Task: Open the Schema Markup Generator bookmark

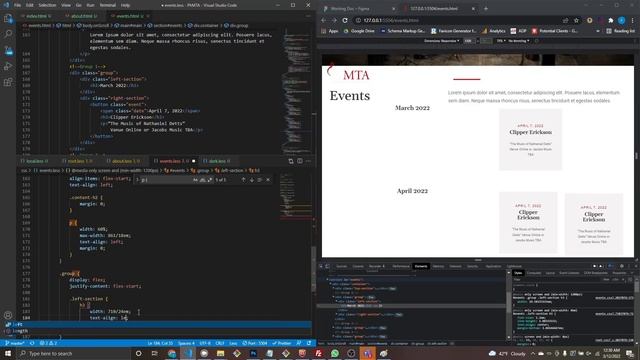Action: point(403,31)
